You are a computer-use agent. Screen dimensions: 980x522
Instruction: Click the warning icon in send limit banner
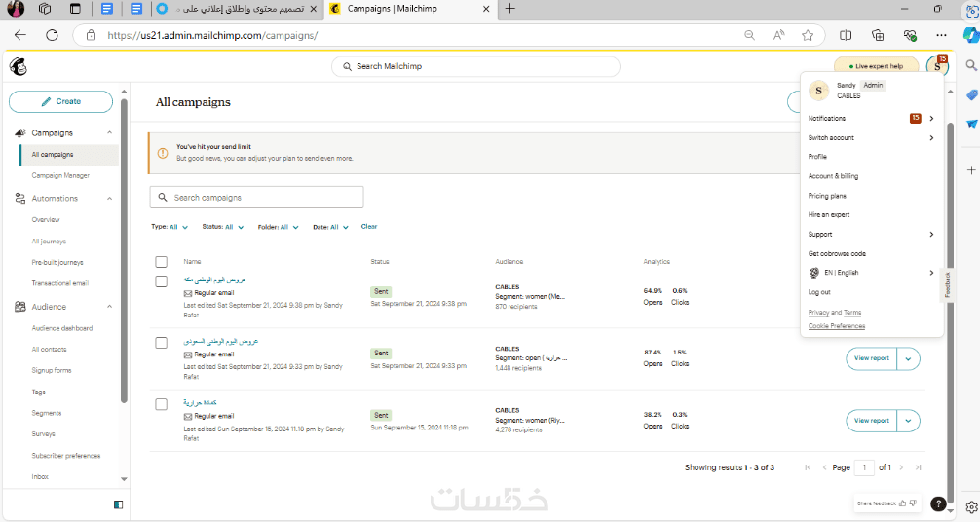coord(163,153)
